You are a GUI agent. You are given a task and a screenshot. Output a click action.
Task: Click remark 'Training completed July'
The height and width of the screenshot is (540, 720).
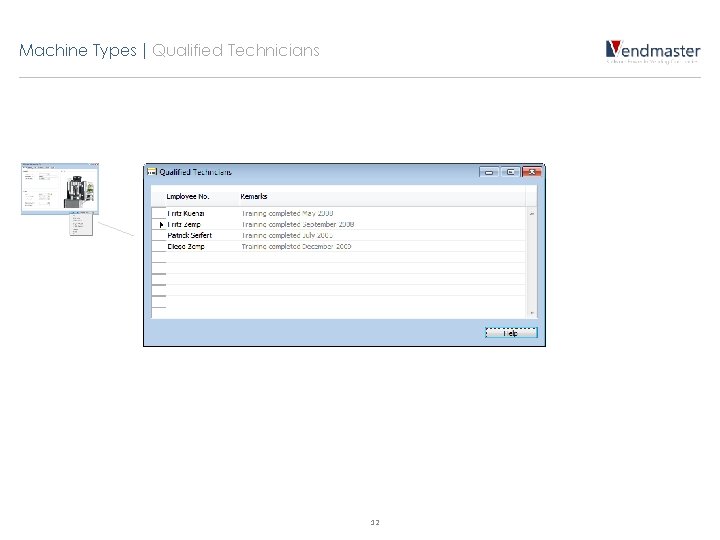tap(287, 236)
